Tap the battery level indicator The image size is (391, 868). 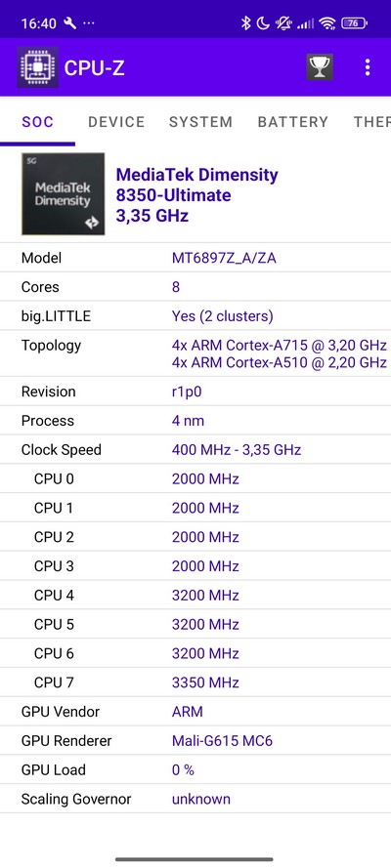[x=355, y=23]
